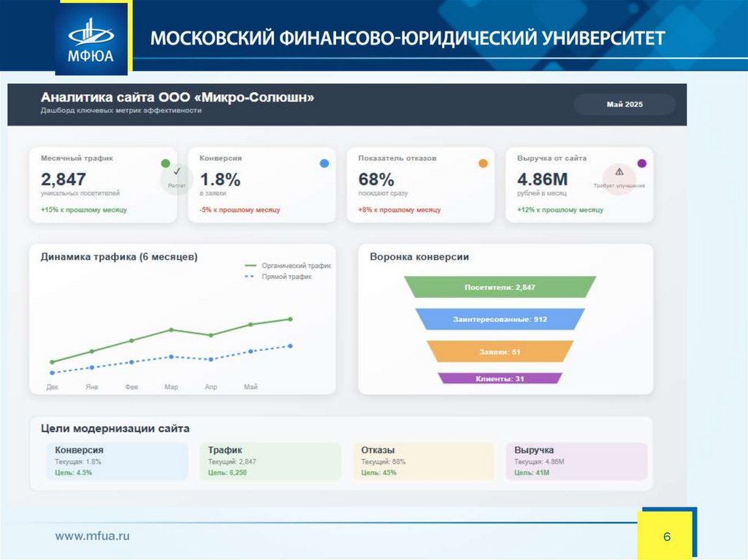Viewport: 748px width, 560px height.
Task: Click the Цель: 41М goal text
Action: click(532, 472)
